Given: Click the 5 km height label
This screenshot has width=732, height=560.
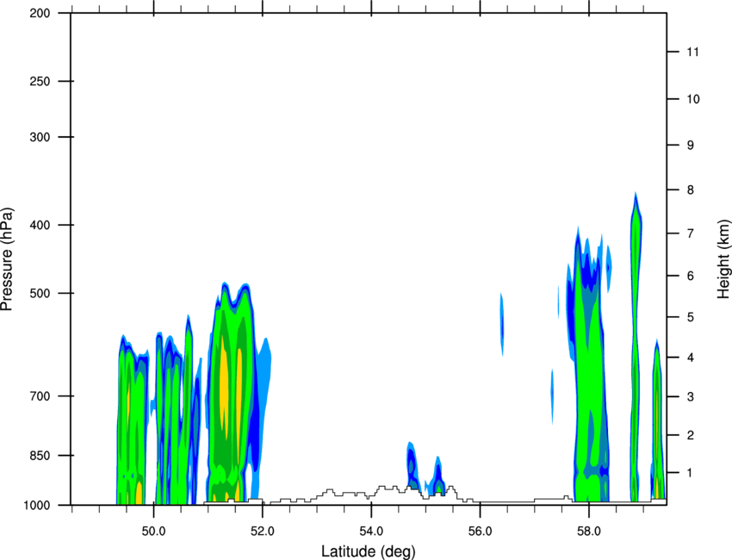Looking at the screenshot, I should coord(691,317).
